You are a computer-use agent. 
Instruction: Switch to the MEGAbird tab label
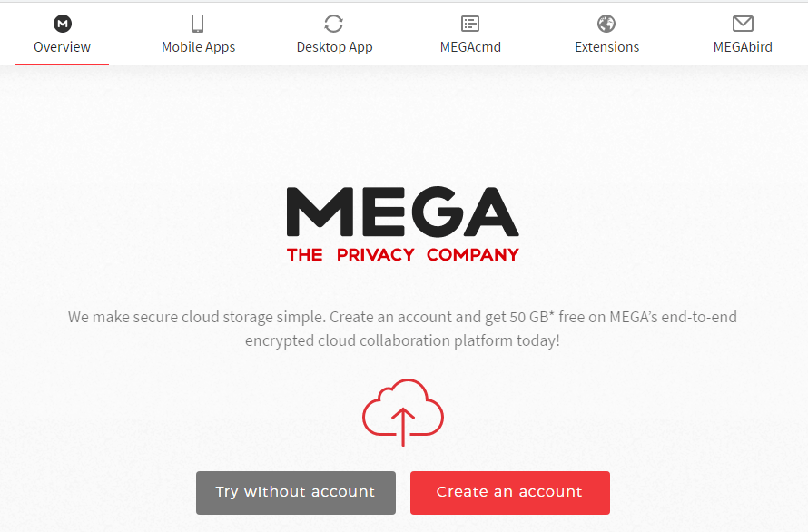743,47
